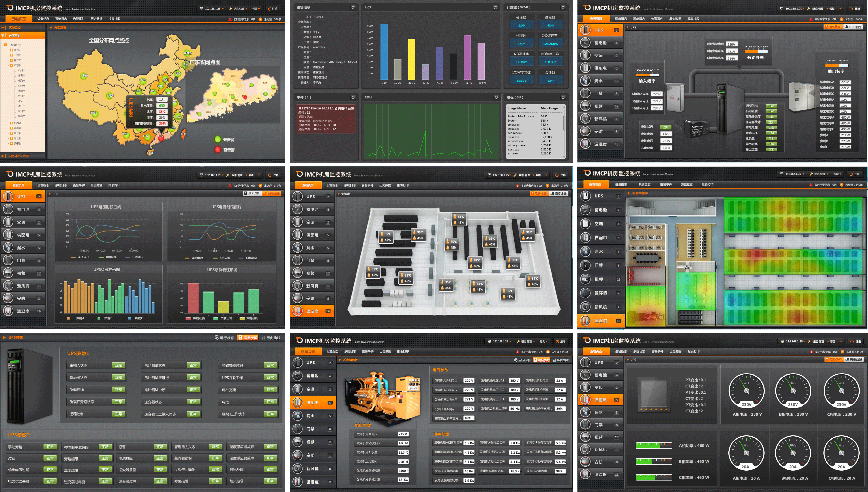Expand the 北京市 tree node
Viewport: 868px width, 492px height.
[x=11, y=50]
